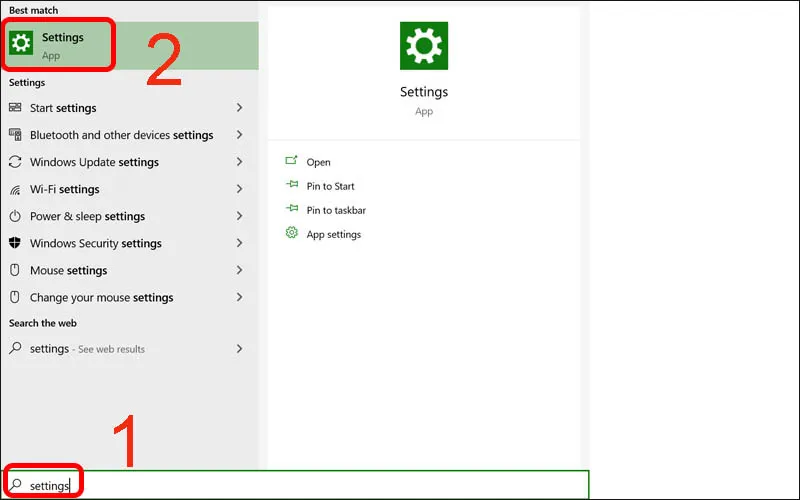The height and width of the screenshot is (500, 800).
Task: Click the Pin to Start pin icon
Action: [292, 184]
